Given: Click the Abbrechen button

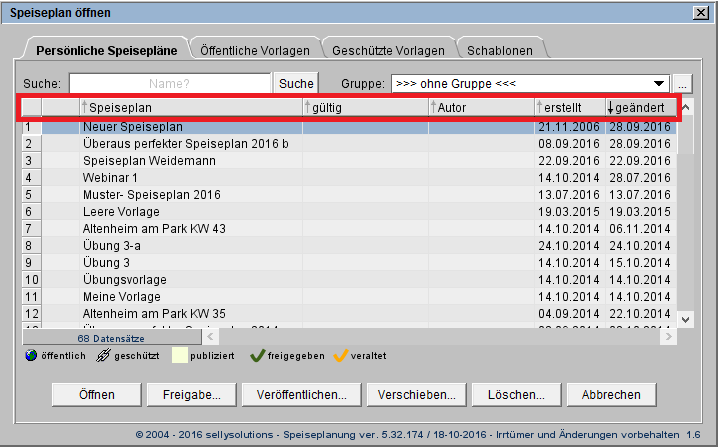Looking at the screenshot, I should pos(611,395).
